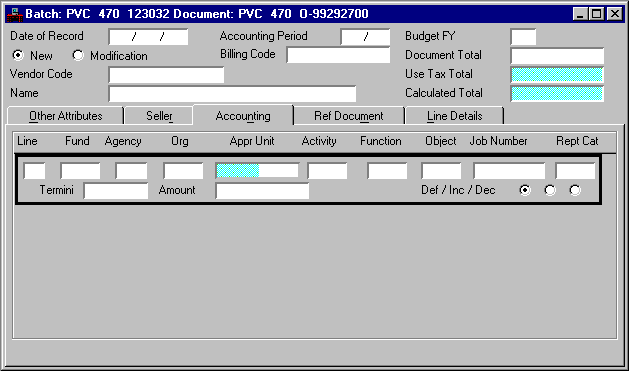Screen dimensions: 629x371
Task: Click the Budget FY field
Action: pyautogui.click(x=523, y=37)
